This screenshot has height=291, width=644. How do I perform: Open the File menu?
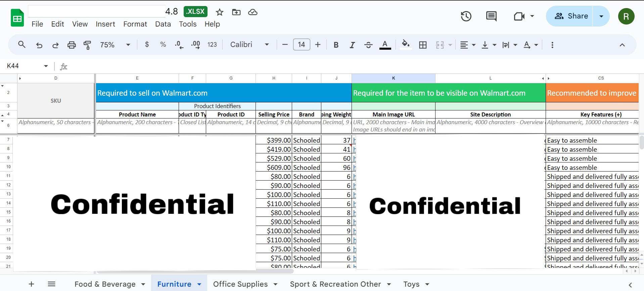(37, 24)
